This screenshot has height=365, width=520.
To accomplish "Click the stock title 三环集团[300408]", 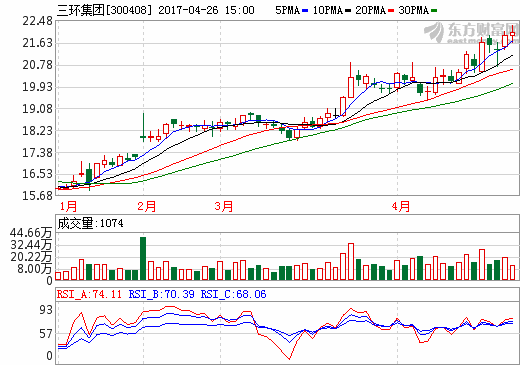I will tap(104, 10).
